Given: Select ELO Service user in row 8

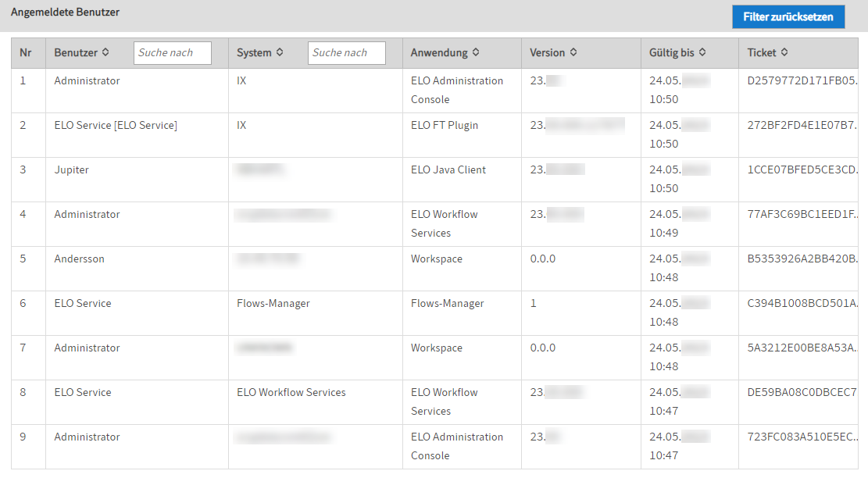Looking at the screenshot, I should (x=83, y=392).
